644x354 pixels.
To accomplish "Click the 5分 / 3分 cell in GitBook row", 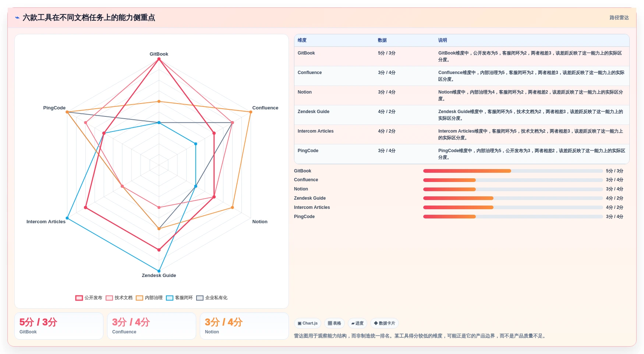I will (387, 53).
